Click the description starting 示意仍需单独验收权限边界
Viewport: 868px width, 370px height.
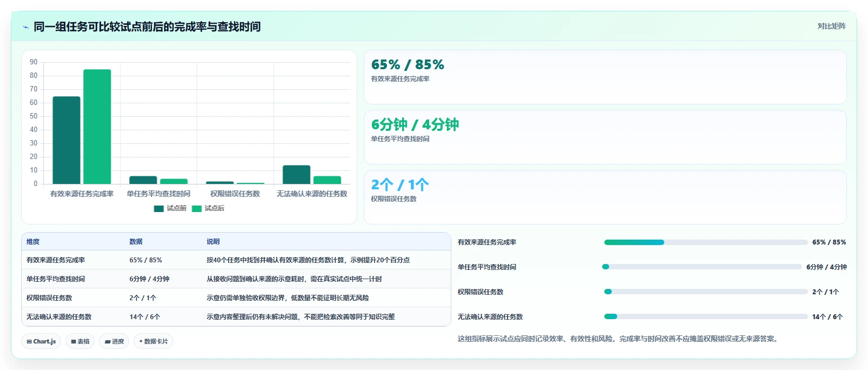(x=288, y=298)
